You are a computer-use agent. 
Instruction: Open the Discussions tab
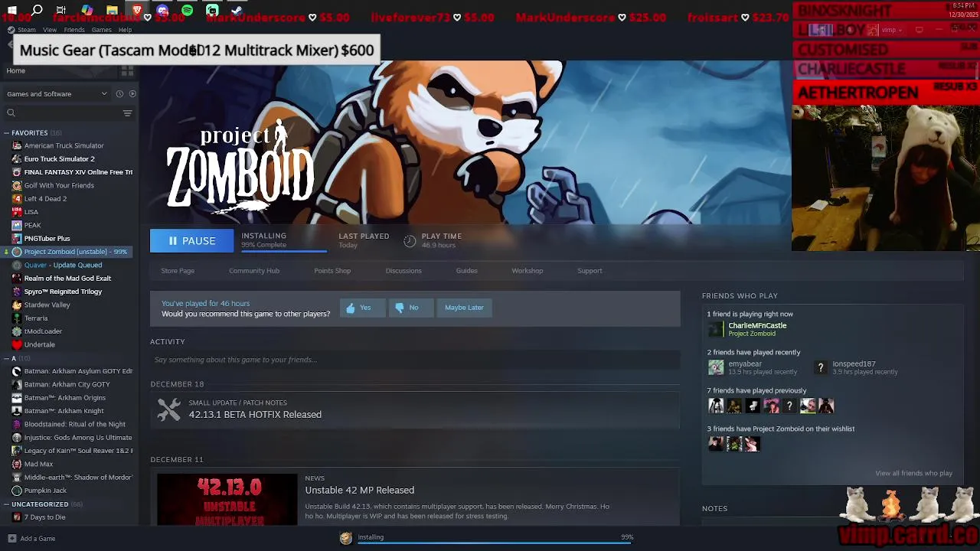[403, 271]
